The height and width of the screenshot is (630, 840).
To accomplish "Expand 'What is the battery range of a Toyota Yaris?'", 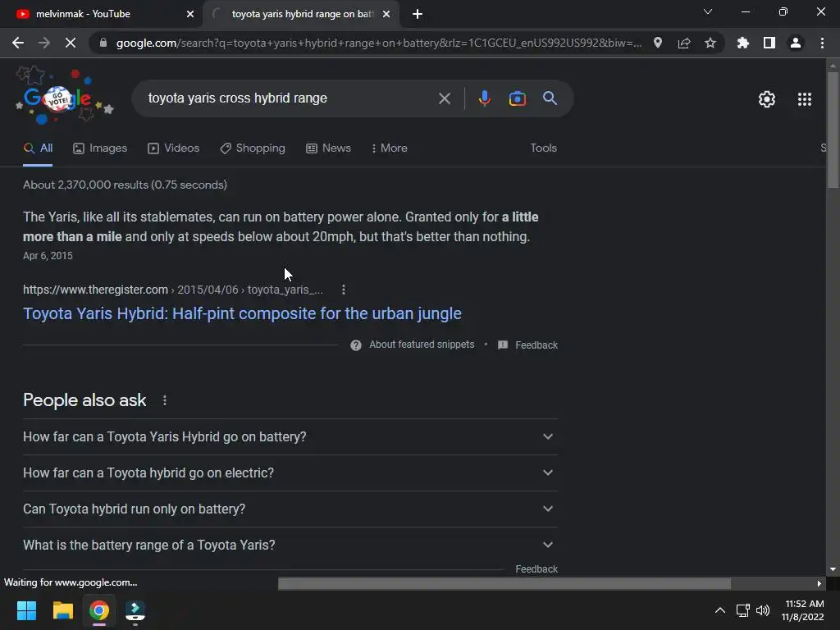I will tap(290, 546).
